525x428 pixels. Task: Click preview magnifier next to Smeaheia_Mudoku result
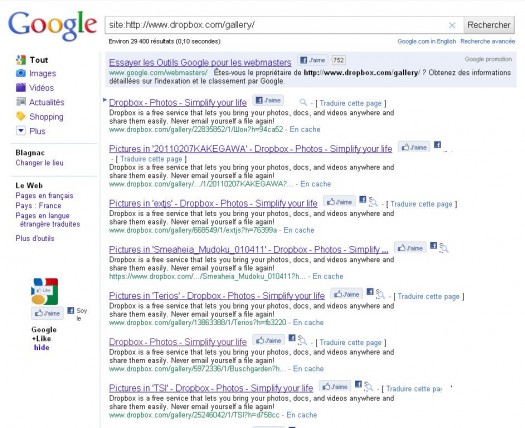point(444,248)
